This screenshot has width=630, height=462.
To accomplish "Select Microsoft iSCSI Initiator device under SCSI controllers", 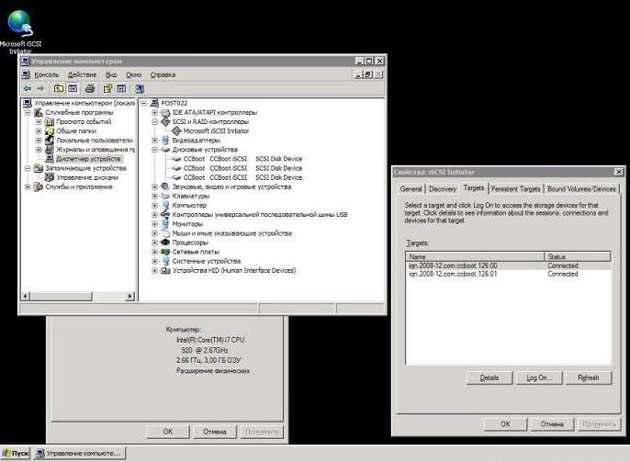I will click(x=216, y=131).
